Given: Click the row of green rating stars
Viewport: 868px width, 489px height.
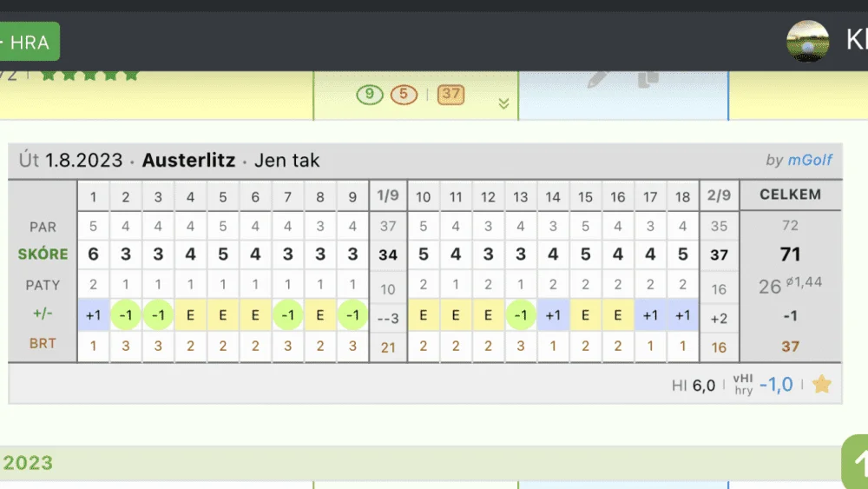Looking at the screenshot, I should [89, 76].
